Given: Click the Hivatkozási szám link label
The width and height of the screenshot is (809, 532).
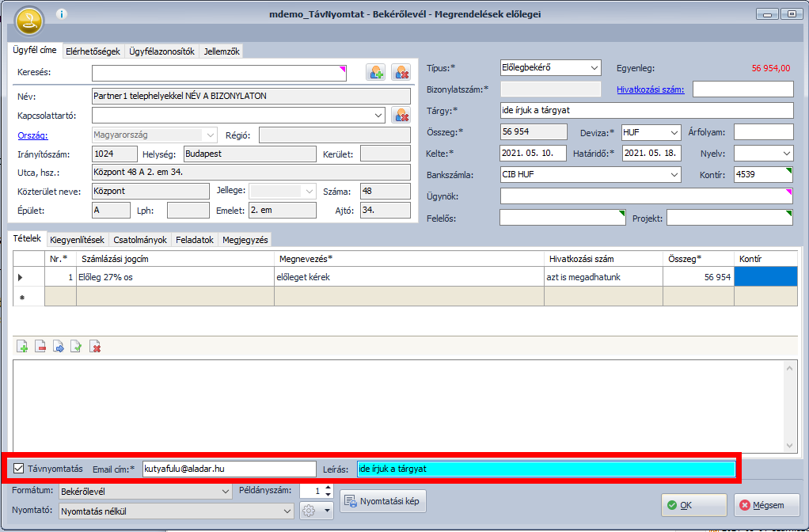Looking at the screenshot, I should (651, 89).
